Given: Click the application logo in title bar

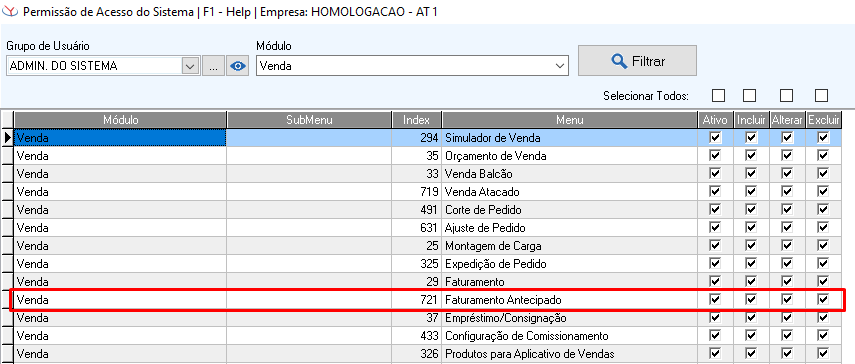Looking at the screenshot, I should point(10,11).
